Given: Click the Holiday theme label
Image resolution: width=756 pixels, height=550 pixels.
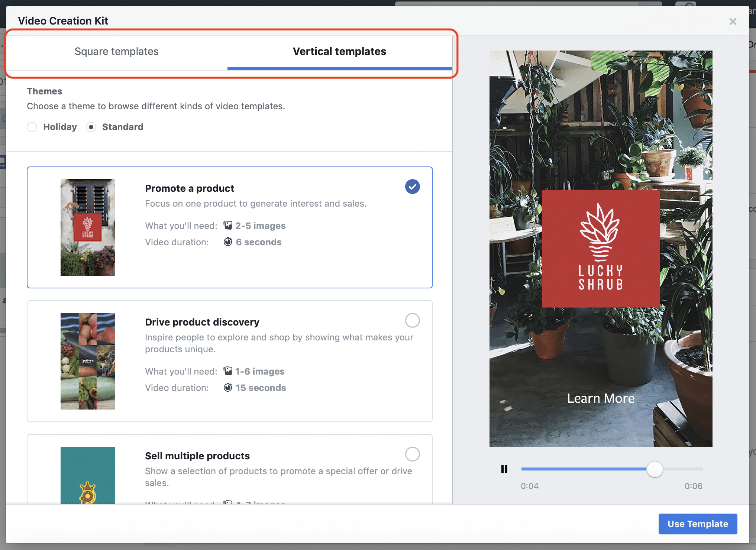Looking at the screenshot, I should pos(60,127).
